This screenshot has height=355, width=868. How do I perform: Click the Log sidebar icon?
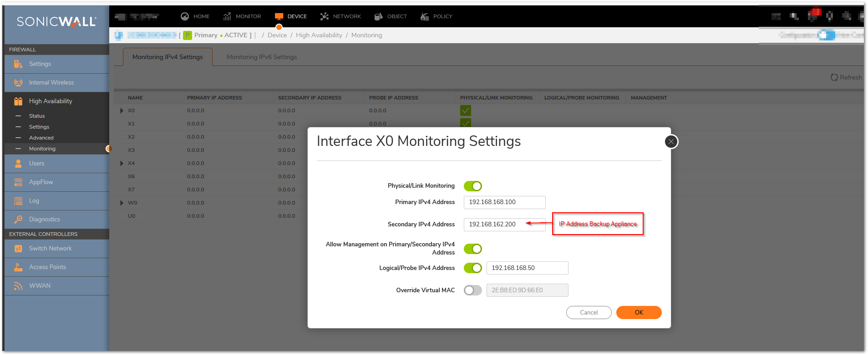(18, 201)
